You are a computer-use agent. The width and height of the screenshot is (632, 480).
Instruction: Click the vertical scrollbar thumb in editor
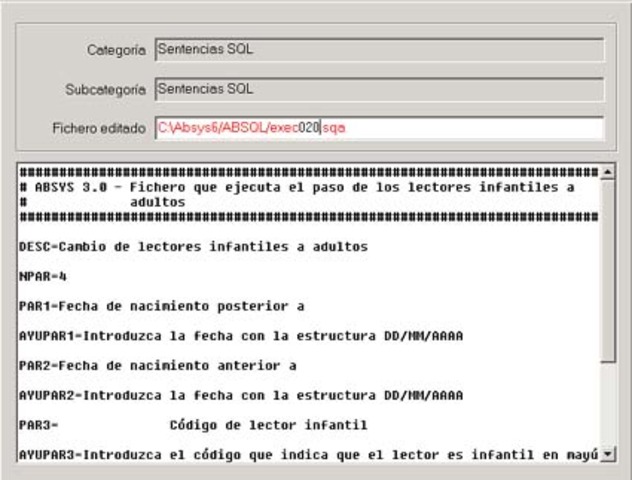tap(607, 271)
